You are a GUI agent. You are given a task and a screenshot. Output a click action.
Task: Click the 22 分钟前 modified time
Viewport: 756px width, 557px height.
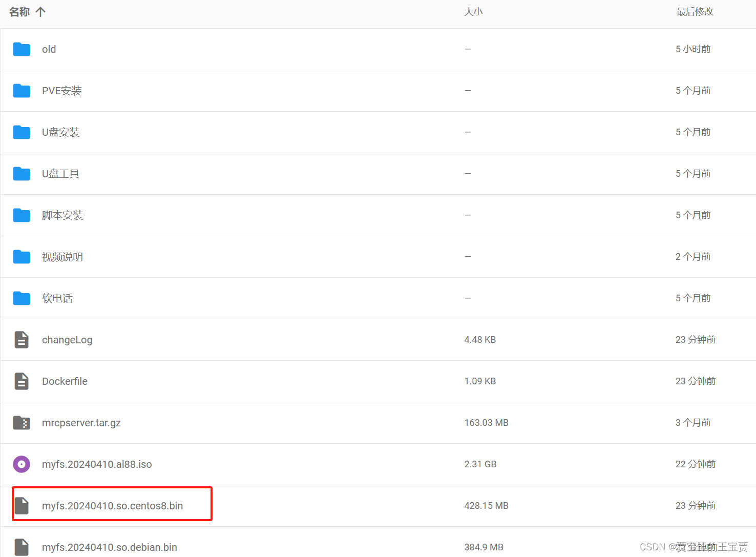[x=696, y=464]
